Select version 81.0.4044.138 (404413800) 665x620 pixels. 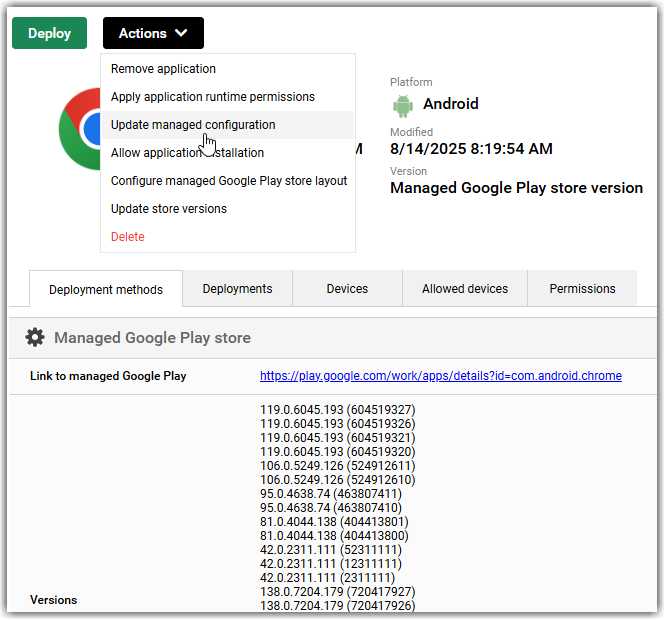[334, 536]
